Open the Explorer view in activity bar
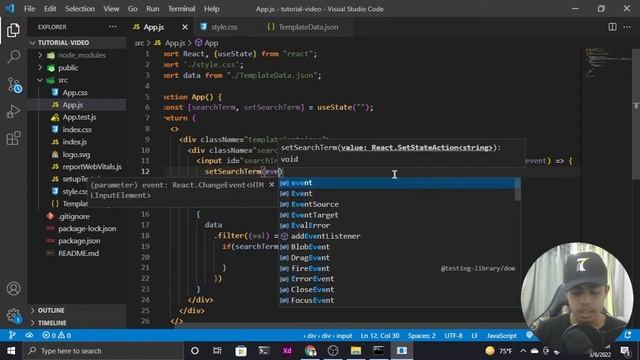This screenshot has height=360, width=640. click(13, 30)
